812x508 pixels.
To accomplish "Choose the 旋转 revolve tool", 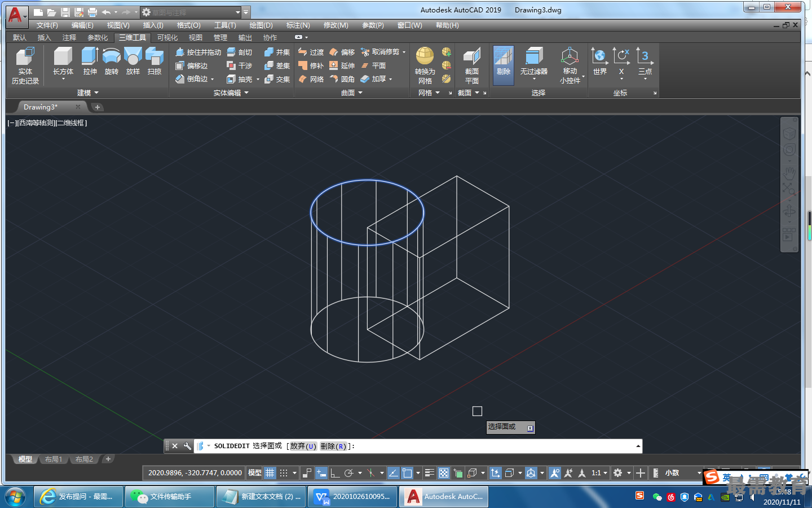I will 112,61.
